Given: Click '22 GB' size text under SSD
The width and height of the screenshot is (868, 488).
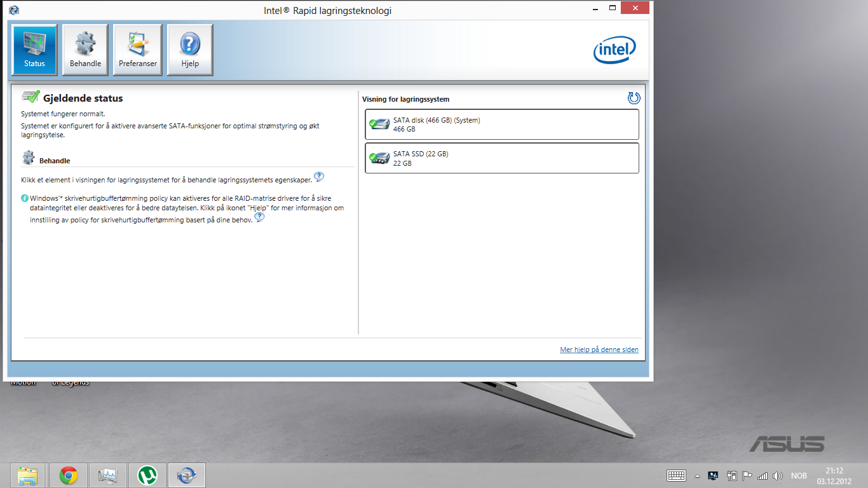Looking at the screenshot, I should [x=402, y=163].
